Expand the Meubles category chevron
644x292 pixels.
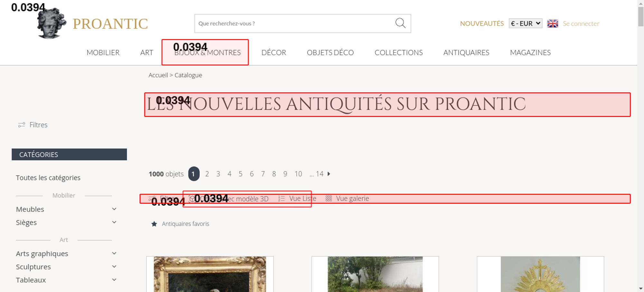point(114,209)
